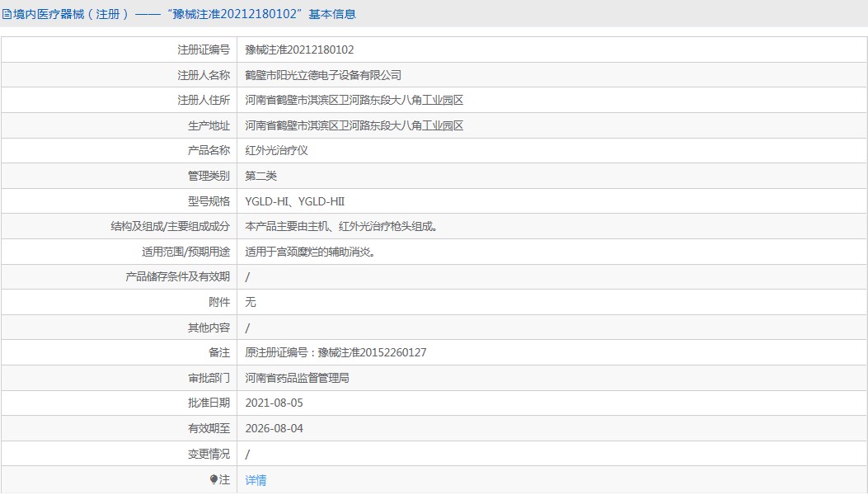Click the 生产地址 row label
Viewport: 868px width, 495px height.
(209, 126)
